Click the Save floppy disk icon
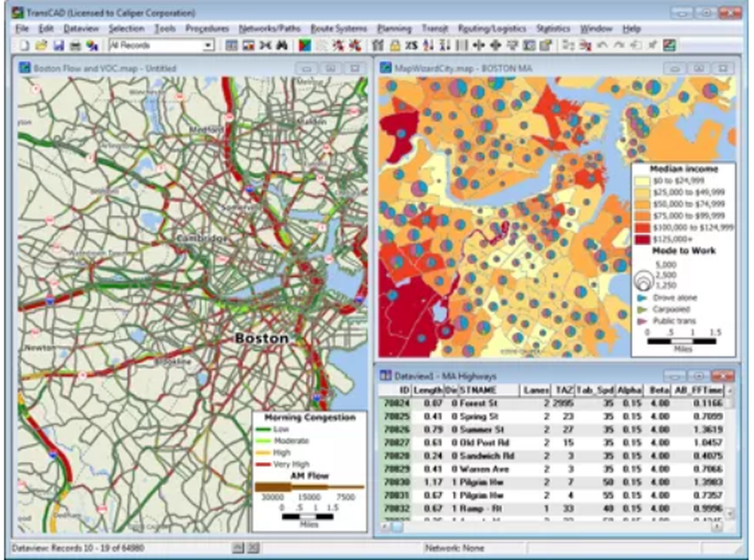This screenshot has width=754, height=560. pyautogui.click(x=59, y=46)
